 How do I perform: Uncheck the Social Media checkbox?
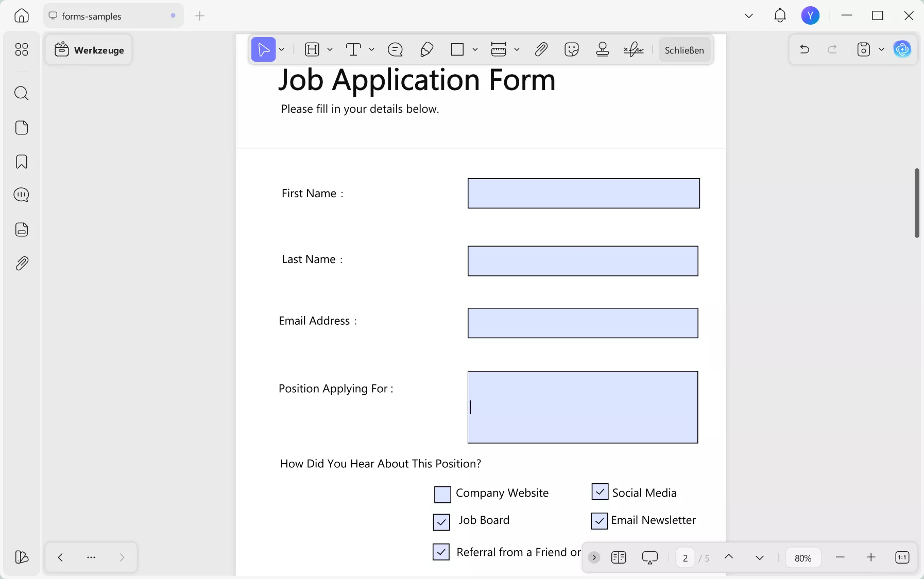599,492
